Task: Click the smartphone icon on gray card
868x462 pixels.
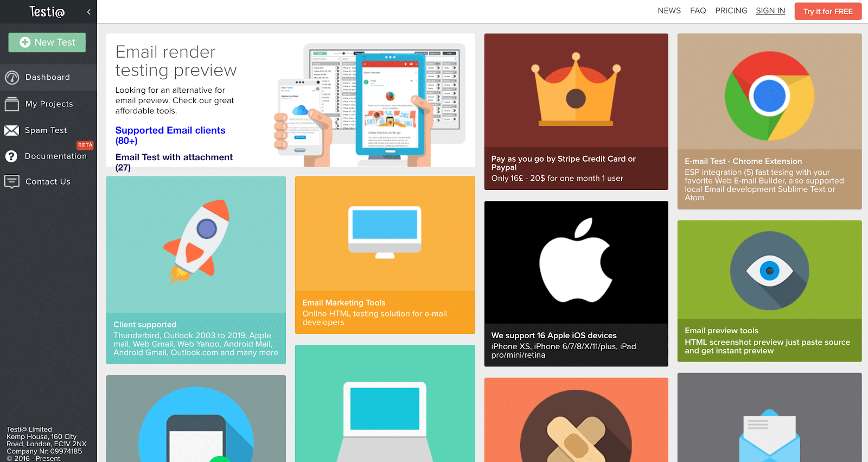Action: [196, 425]
